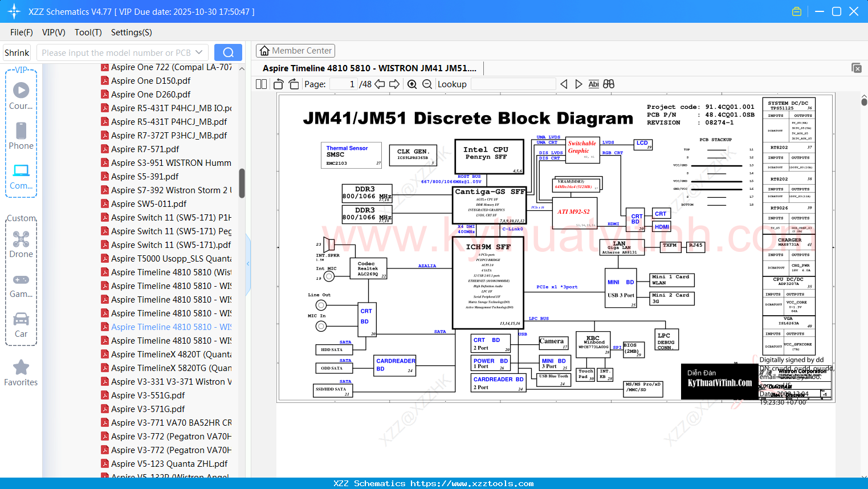This screenshot has height=489, width=868.
Task: Open Aspire One D260.pdf
Action: [x=151, y=95]
